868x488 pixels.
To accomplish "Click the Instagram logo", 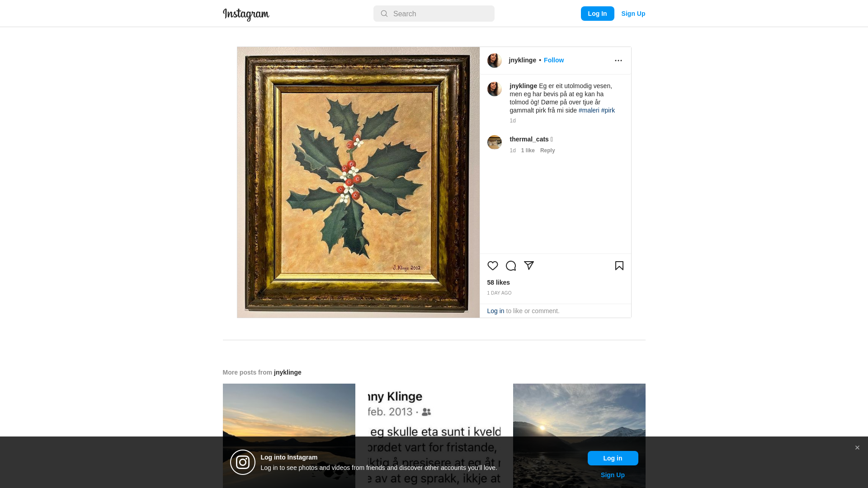I will tap(246, 14).
